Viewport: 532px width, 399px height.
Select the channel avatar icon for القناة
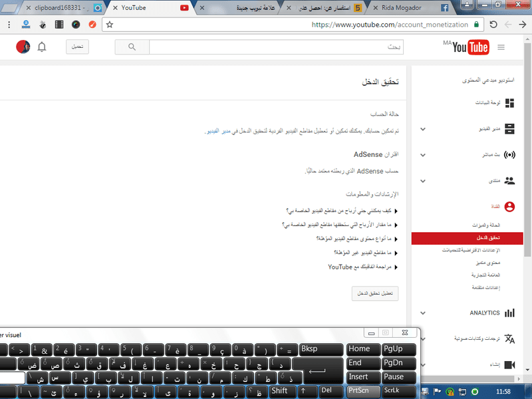pos(508,206)
